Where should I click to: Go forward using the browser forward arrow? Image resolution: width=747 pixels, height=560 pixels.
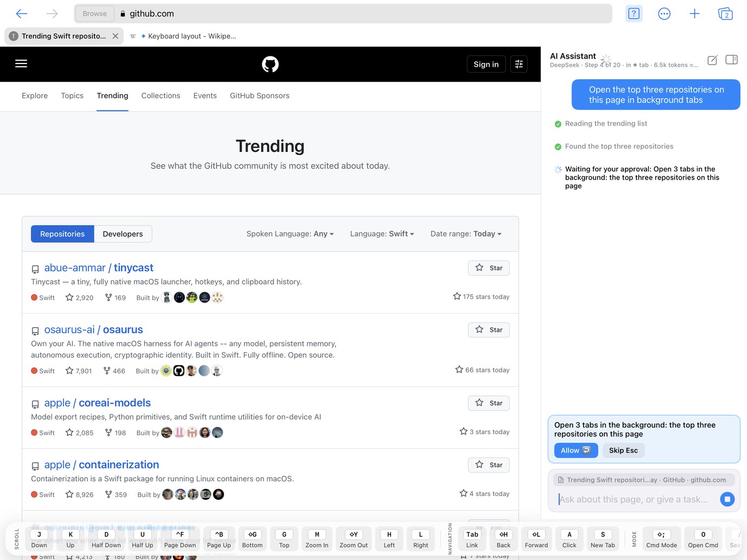coord(52,14)
